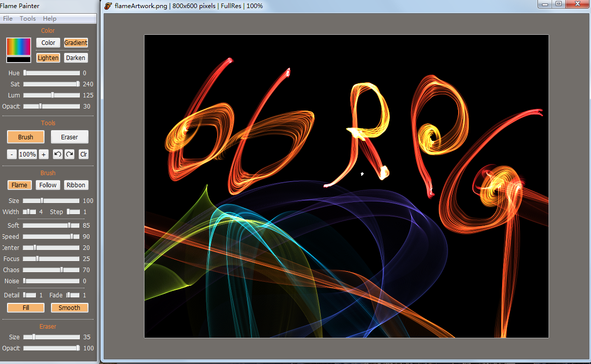Click the Soft slider track
The image size is (591, 364).
click(51, 225)
